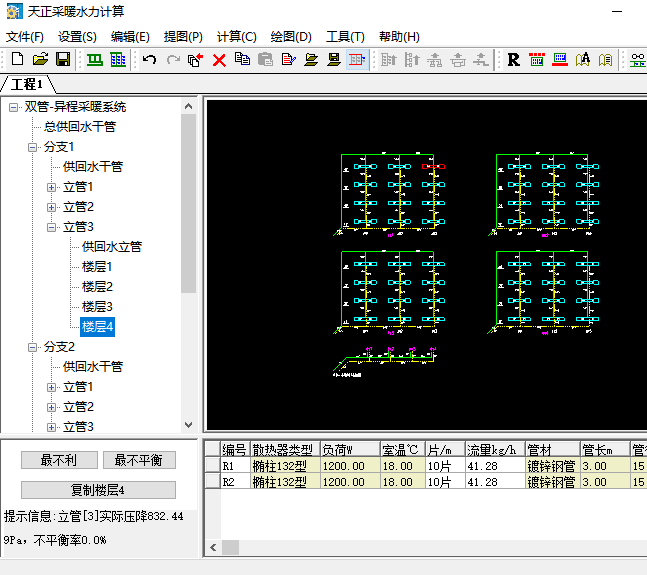Save project with the floppy disk icon
The image size is (647, 575).
click(x=62, y=60)
